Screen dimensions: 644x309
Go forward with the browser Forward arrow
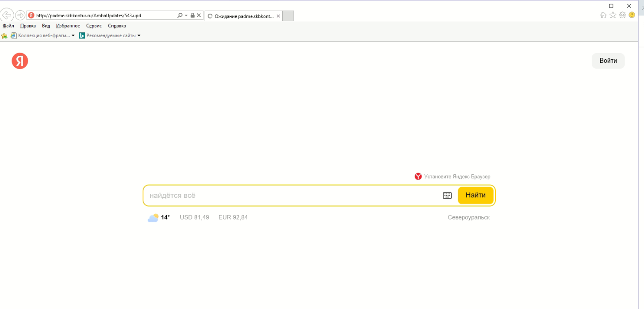pyautogui.click(x=20, y=15)
